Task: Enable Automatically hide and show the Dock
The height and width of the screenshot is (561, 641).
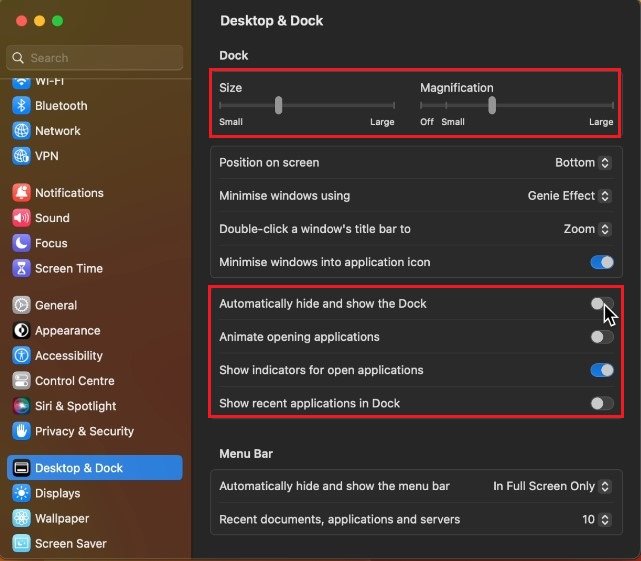Action: (602, 303)
